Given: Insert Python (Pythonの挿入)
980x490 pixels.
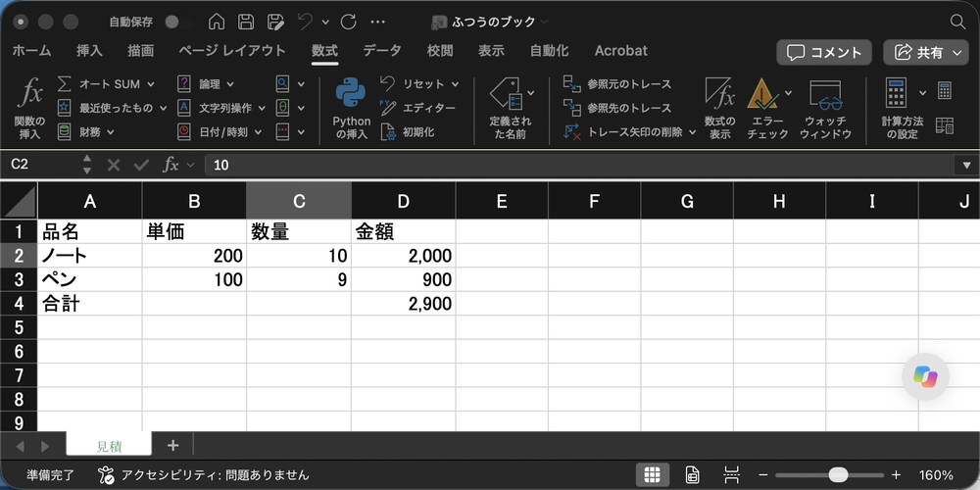Looking at the screenshot, I should coord(351,108).
